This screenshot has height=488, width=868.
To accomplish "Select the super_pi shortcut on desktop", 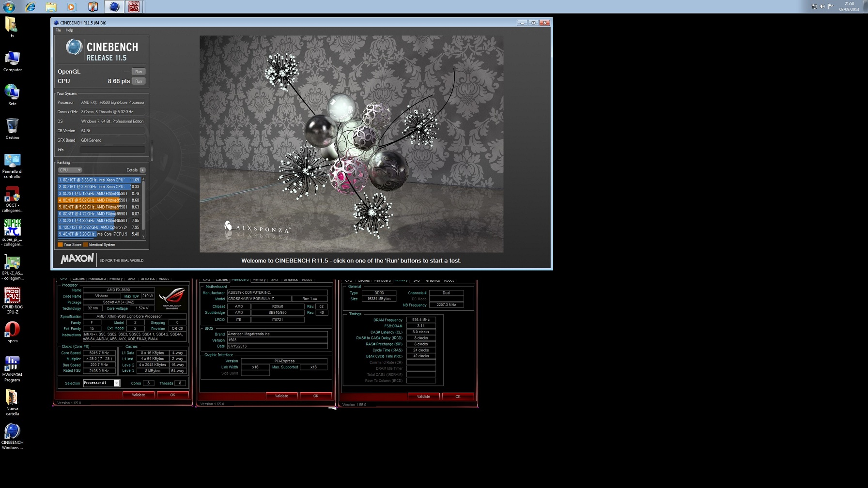I will point(12,233).
